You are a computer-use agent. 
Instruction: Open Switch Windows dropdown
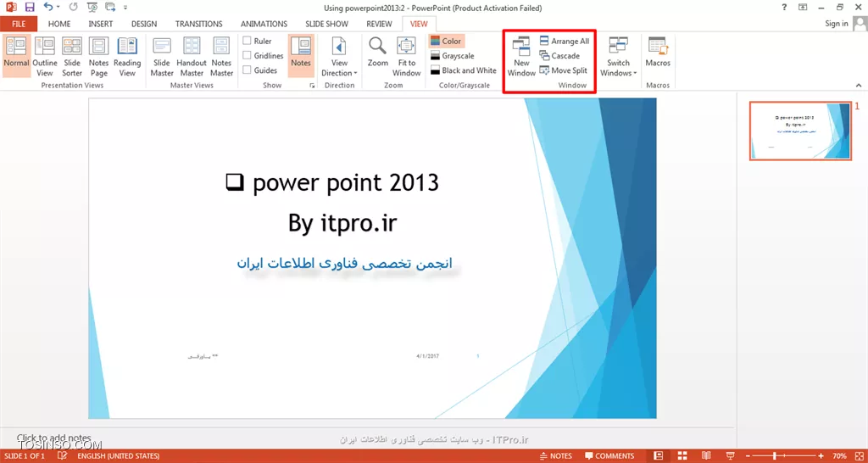coord(618,56)
